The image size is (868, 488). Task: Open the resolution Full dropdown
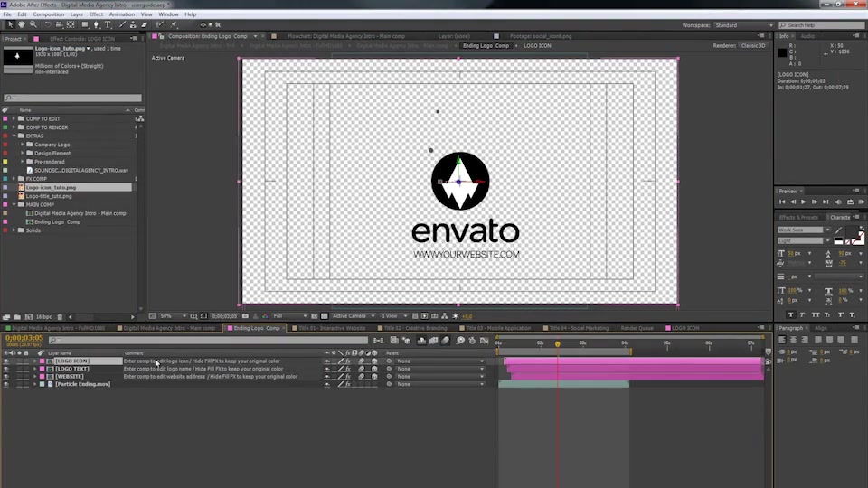[289, 316]
